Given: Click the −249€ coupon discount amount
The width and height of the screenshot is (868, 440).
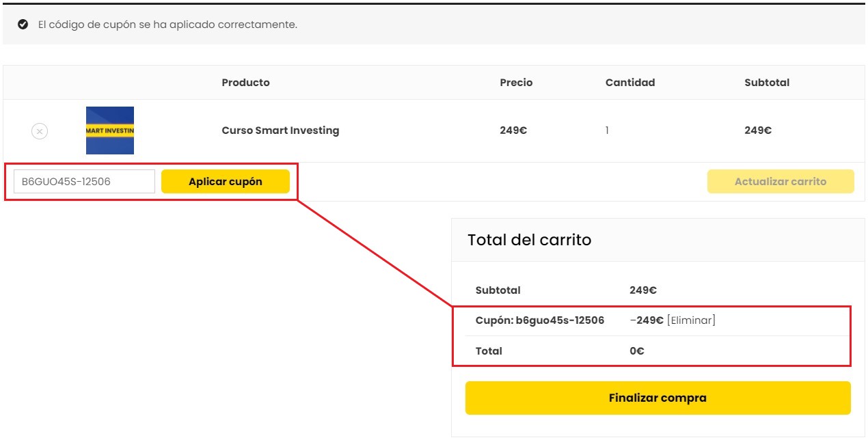Looking at the screenshot, I should 647,320.
